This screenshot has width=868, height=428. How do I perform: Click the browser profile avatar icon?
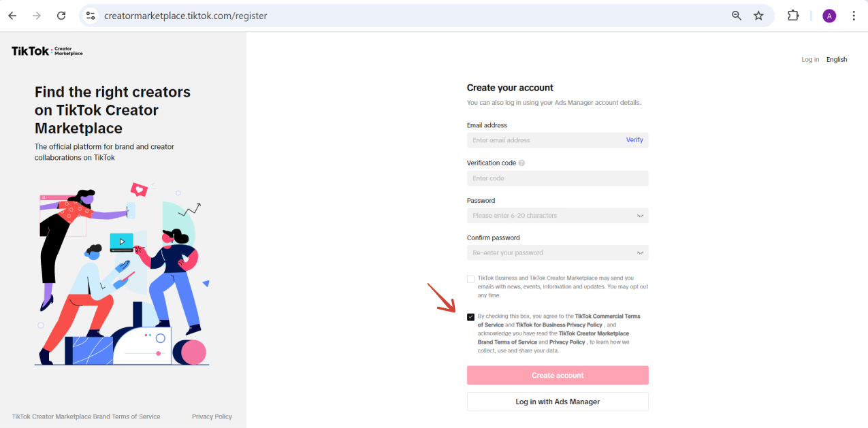(x=829, y=15)
